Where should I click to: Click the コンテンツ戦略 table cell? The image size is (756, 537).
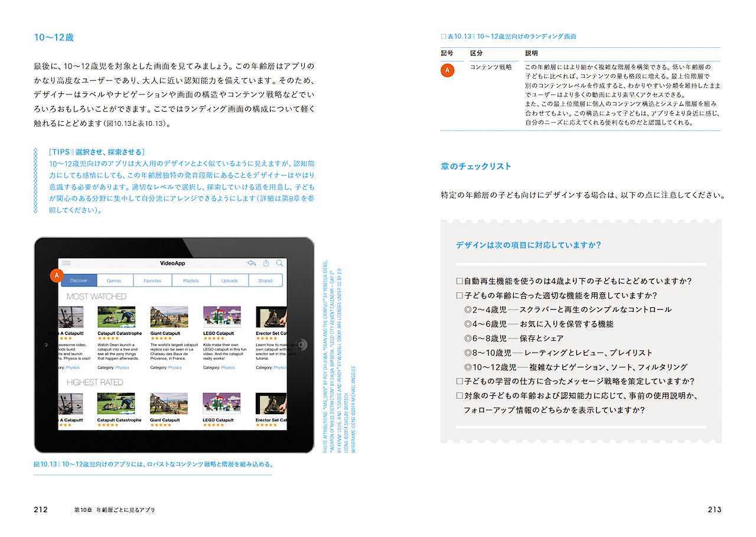pos(491,67)
